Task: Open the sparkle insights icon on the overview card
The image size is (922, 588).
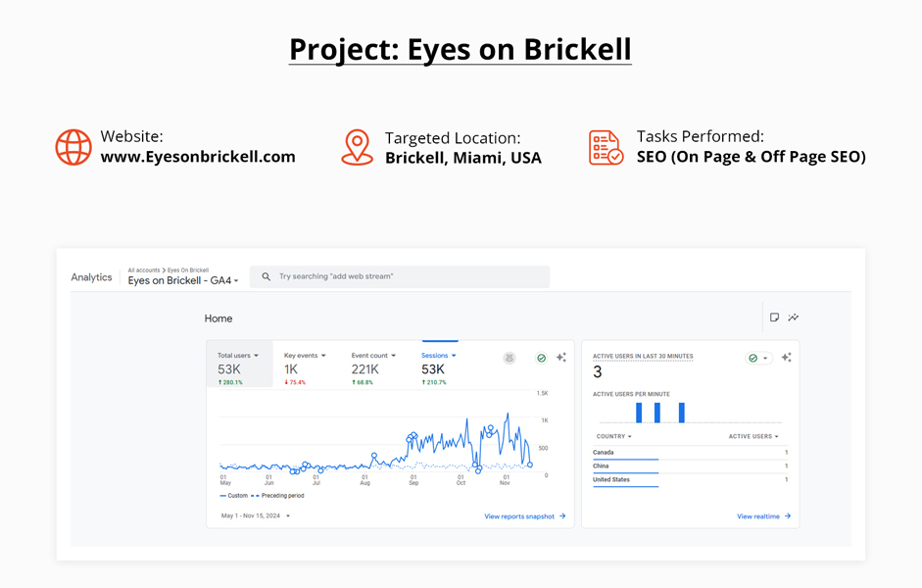Action: (560, 358)
